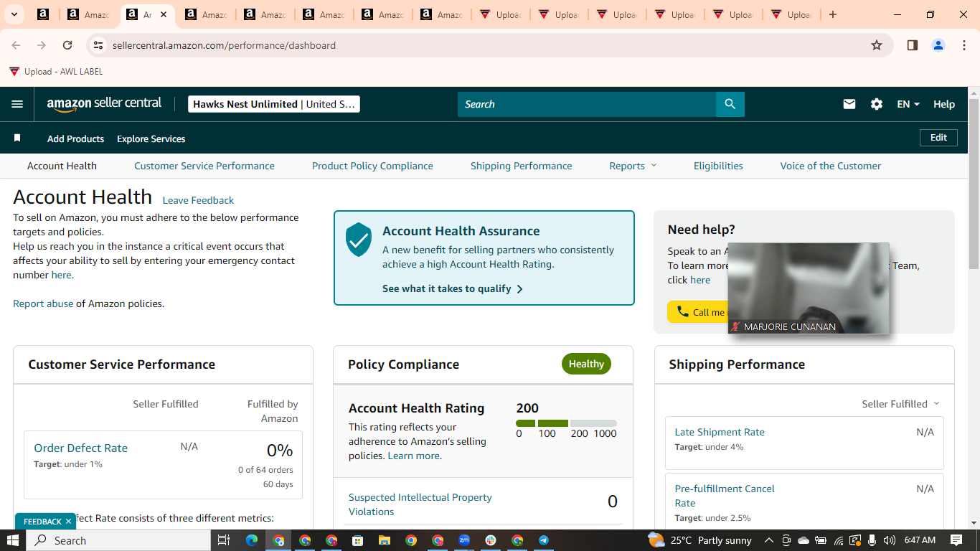Open the Pre-fulfillment Cancel Rate link

725,496
